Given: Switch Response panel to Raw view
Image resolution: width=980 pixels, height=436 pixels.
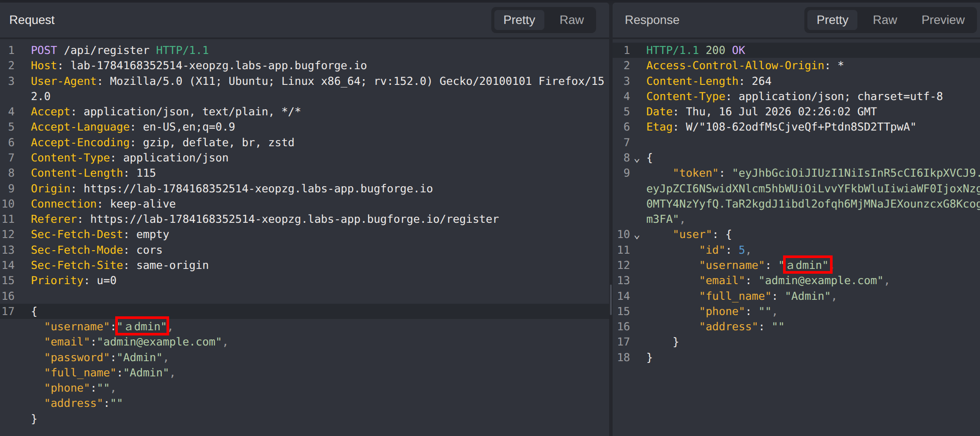Looking at the screenshot, I should (885, 20).
